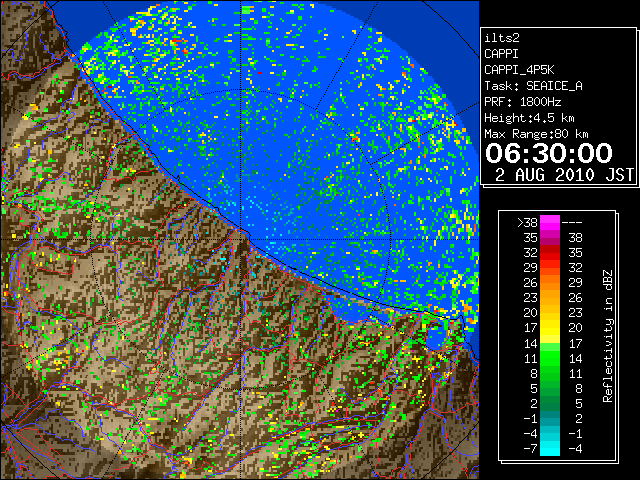The width and height of the screenshot is (640, 480).
Task: Pick the cyan swatch at scale bottom
Action: pyautogui.click(x=550, y=449)
